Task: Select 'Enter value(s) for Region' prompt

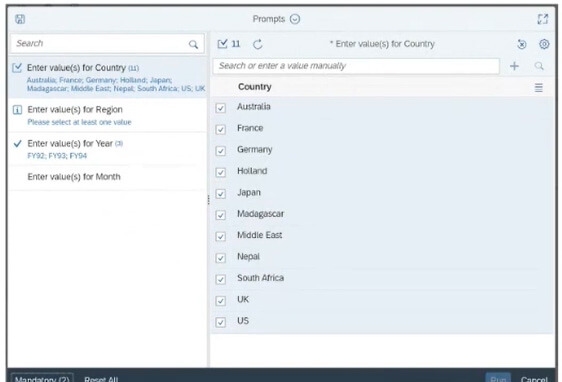Action: 107,115
